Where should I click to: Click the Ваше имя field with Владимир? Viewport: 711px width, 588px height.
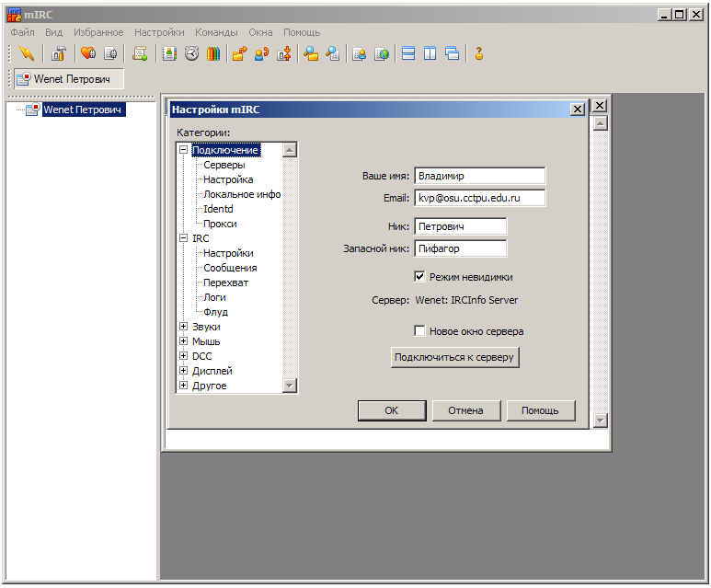pyautogui.click(x=480, y=176)
